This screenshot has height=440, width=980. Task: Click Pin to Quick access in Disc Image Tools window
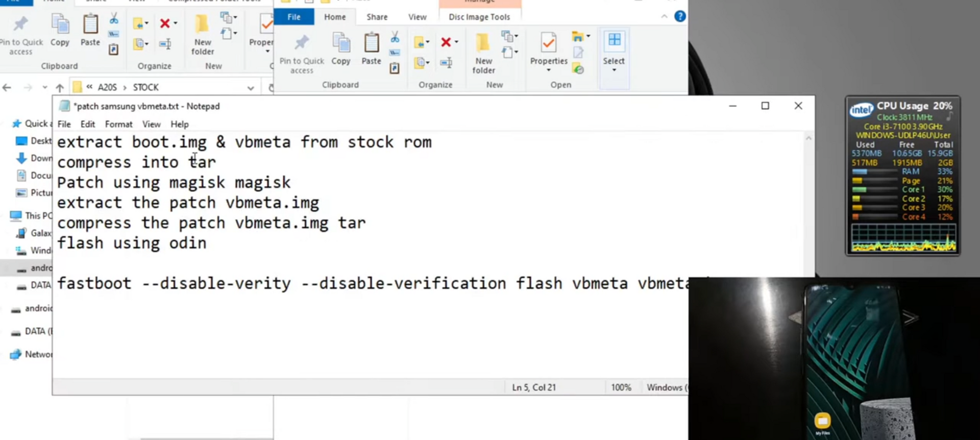[302, 54]
